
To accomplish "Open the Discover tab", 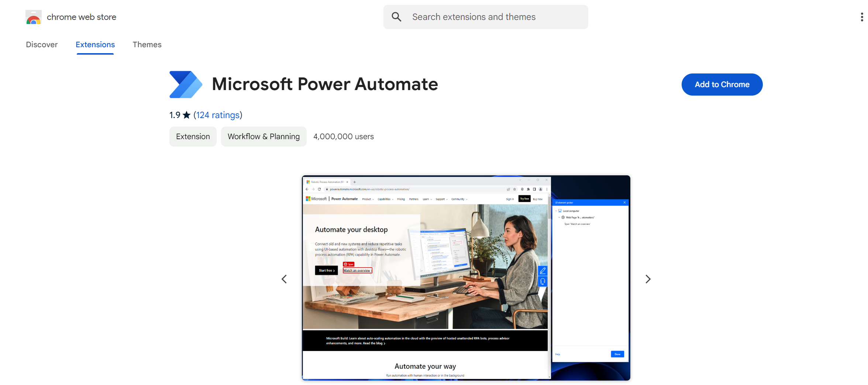I will 42,45.
